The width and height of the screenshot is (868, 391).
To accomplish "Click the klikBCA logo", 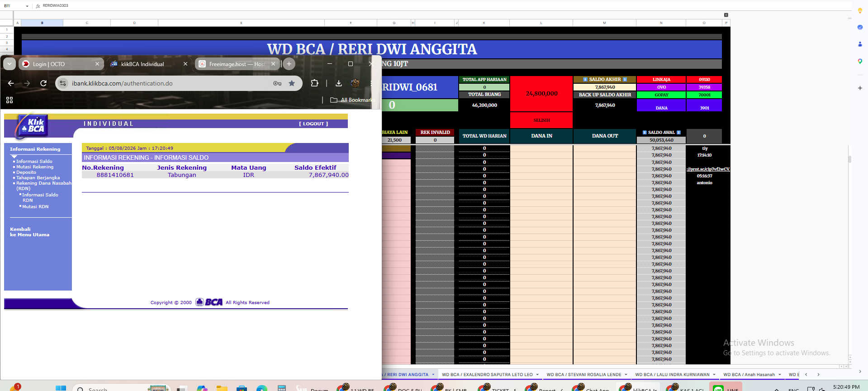I will [x=32, y=125].
